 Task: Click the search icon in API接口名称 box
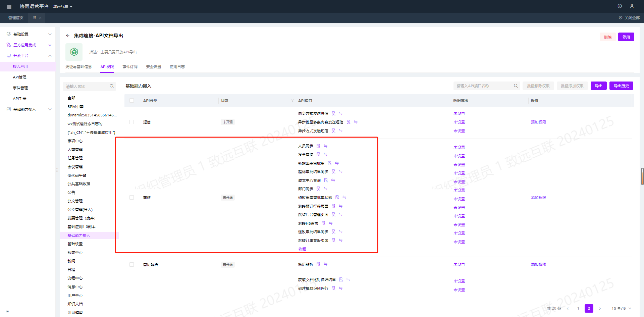[516, 86]
